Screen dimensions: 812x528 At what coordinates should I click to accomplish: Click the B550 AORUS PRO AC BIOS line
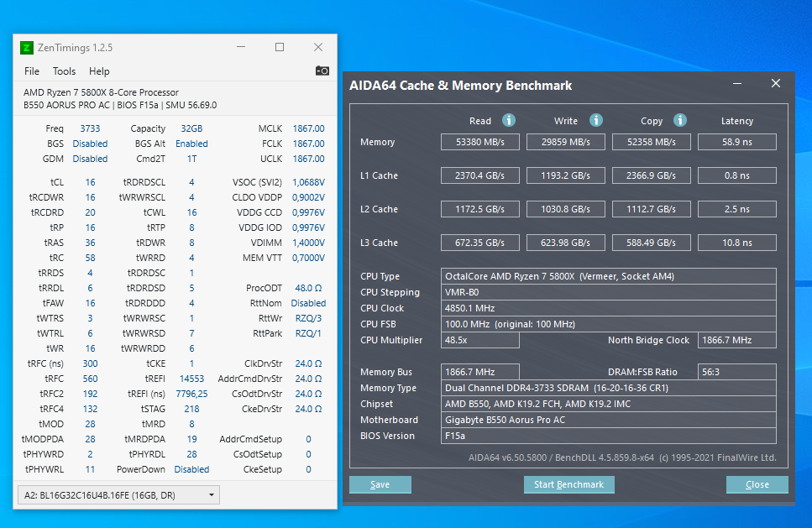(120, 105)
